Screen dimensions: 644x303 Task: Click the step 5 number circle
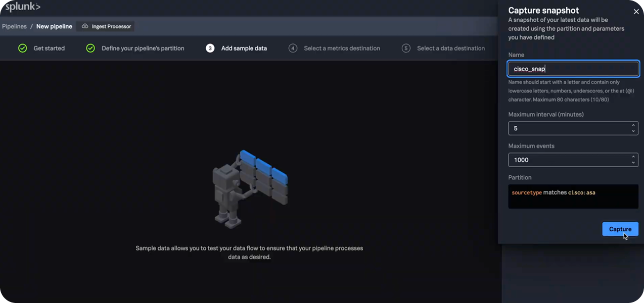(406, 48)
